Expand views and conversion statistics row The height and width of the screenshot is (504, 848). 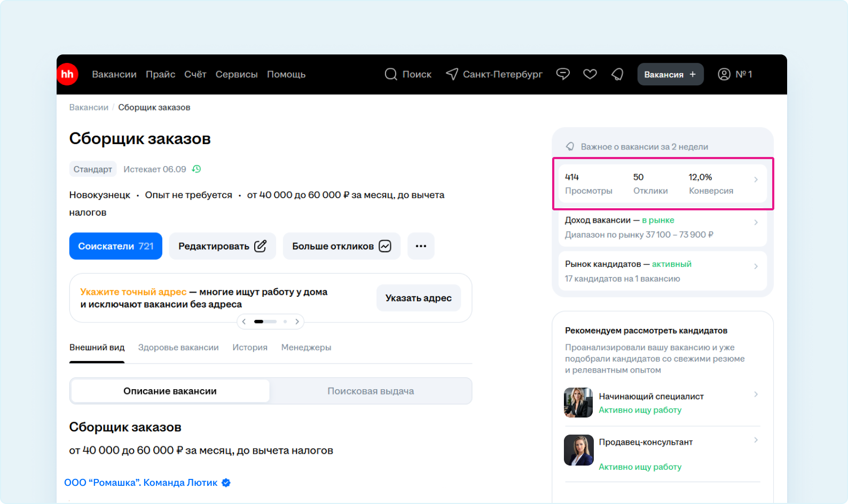pos(662,184)
